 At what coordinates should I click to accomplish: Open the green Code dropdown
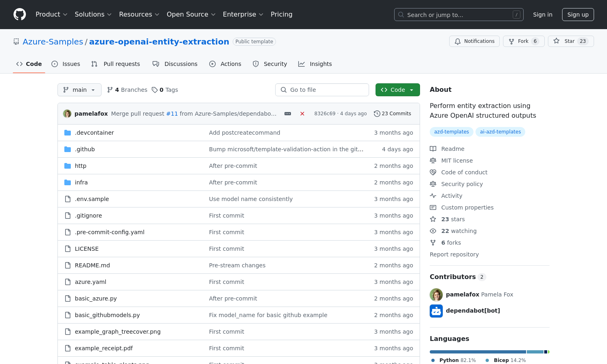tap(397, 89)
